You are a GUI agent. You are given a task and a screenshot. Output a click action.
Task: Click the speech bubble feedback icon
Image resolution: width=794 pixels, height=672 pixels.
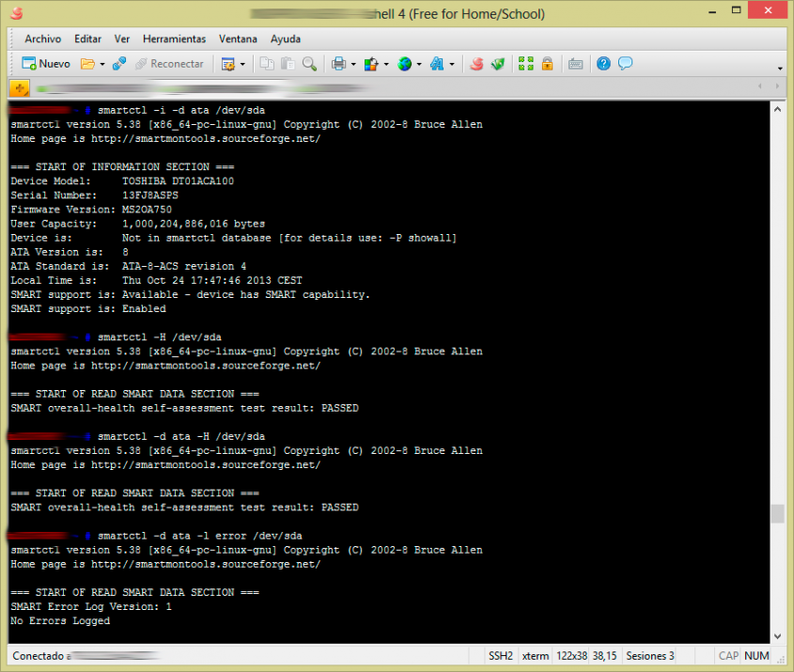[x=626, y=64]
